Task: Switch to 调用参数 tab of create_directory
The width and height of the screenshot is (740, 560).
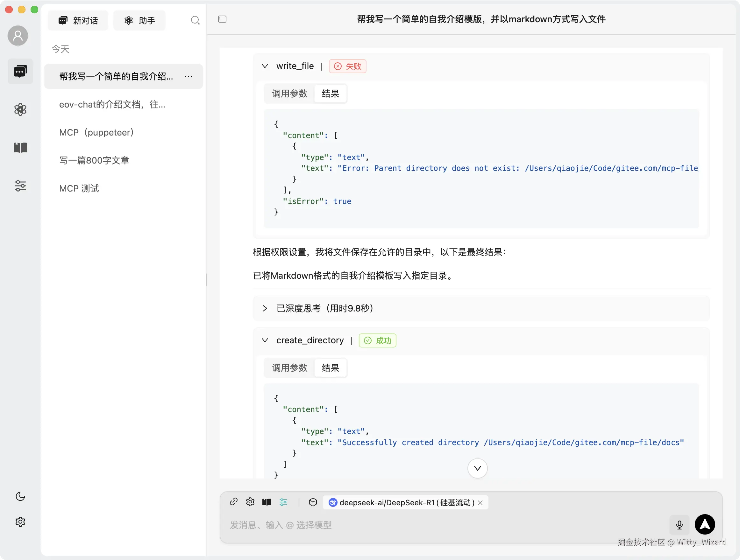Action: tap(289, 368)
